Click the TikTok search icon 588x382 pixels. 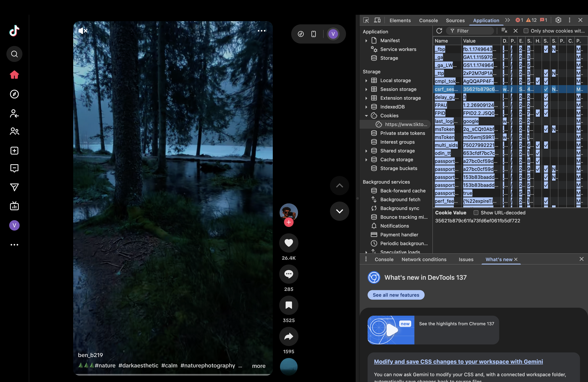point(14,54)
